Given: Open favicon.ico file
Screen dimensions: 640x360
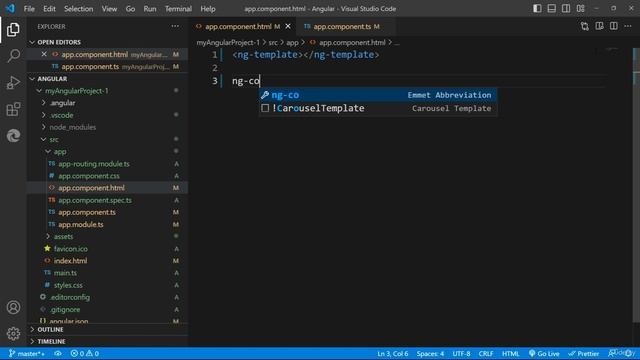Looking at the screenshot, I should 108,249.
